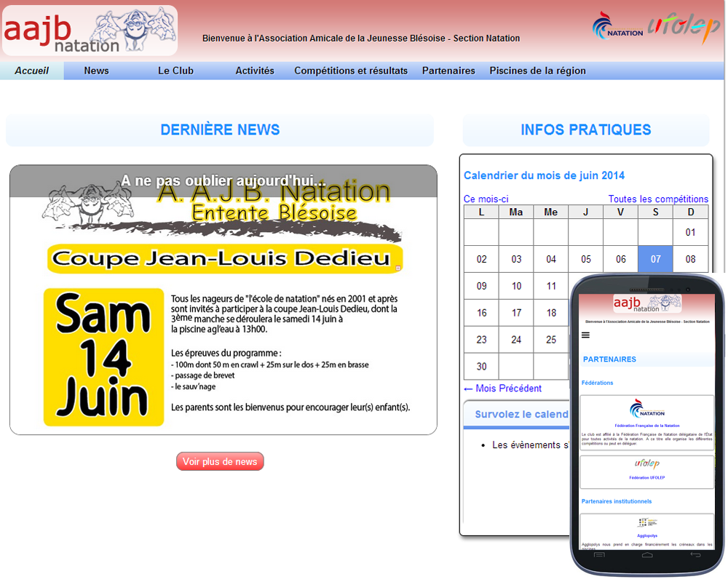This screenshot has width=728, height=582.
Task: Click the small expand icon on Coupe Jean-Louis Dedieu banner
Action: (398, 268)
